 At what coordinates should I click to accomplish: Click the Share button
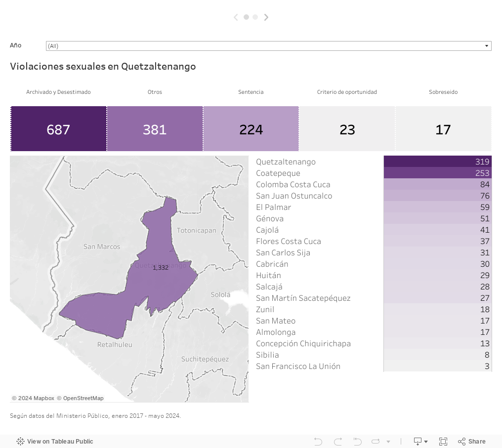tap(472, 442)
